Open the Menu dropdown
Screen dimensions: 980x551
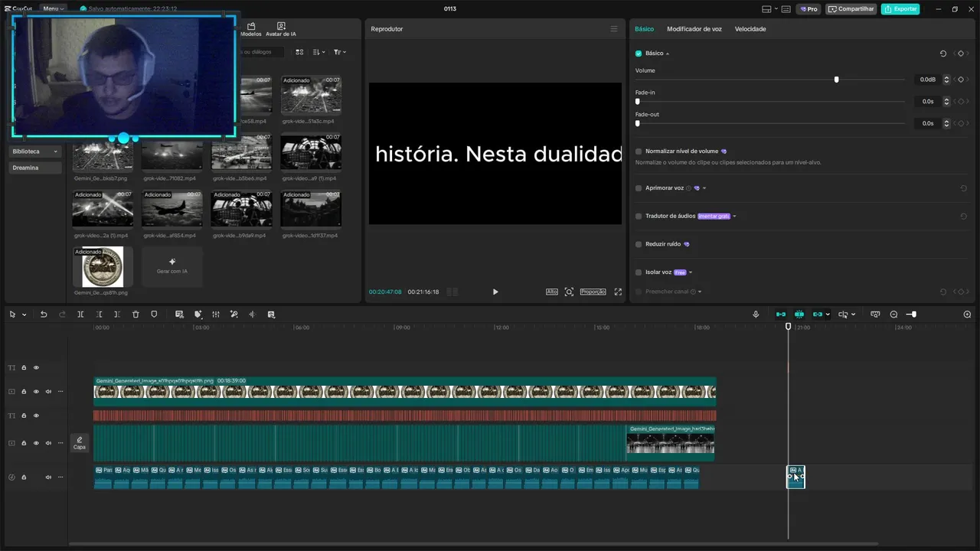click(x=53, y=8)
